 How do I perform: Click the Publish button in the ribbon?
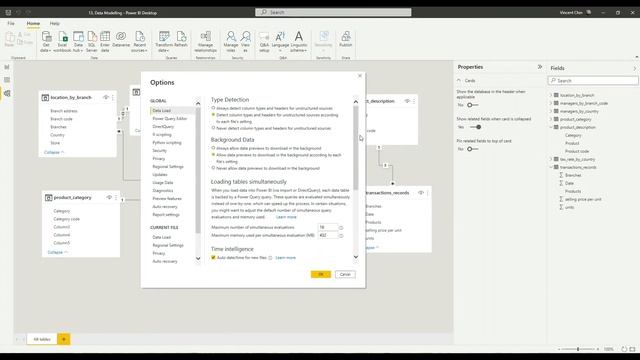pos(345,40)
